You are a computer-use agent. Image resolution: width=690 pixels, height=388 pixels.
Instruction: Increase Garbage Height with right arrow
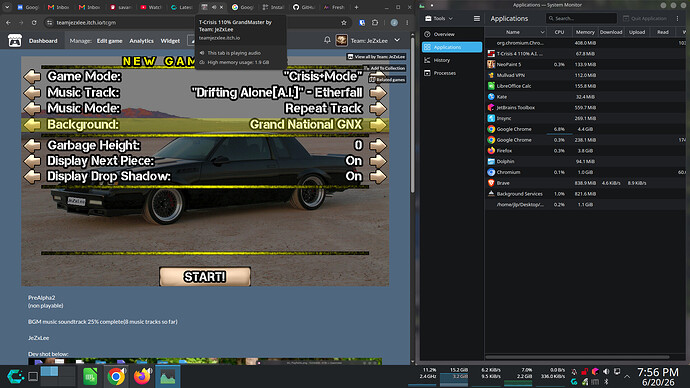[x=378, y=145]
